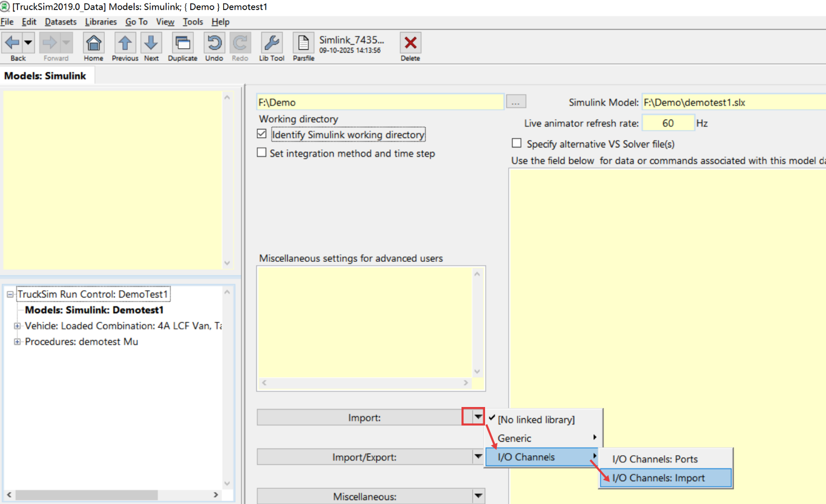Open the Tools menu
The width and height of the screenshot is (826, 504).
193,22
